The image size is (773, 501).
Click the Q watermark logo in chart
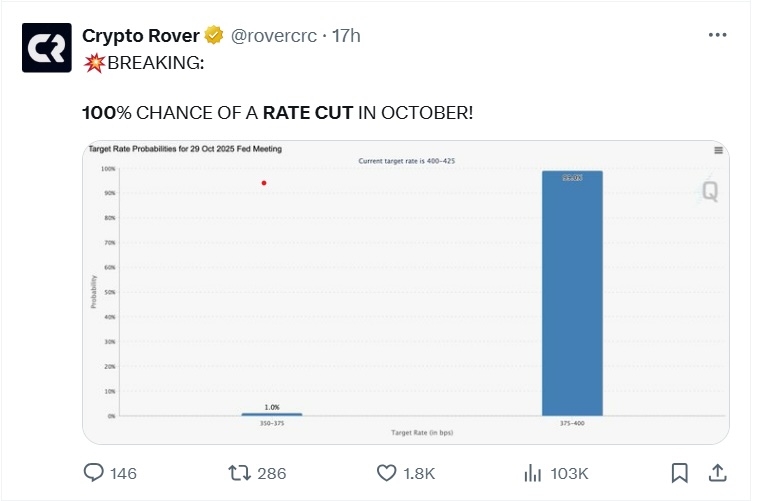[x=709, y=190]
